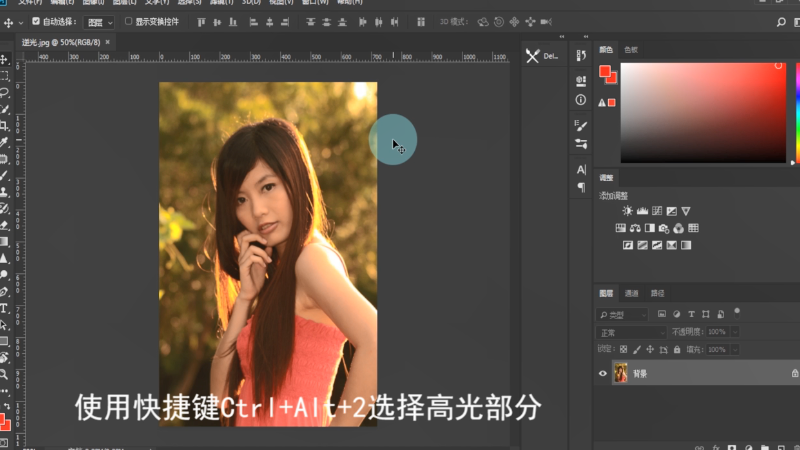
Task: Filter layers by type (T) icon
Action: coord(691,314)
